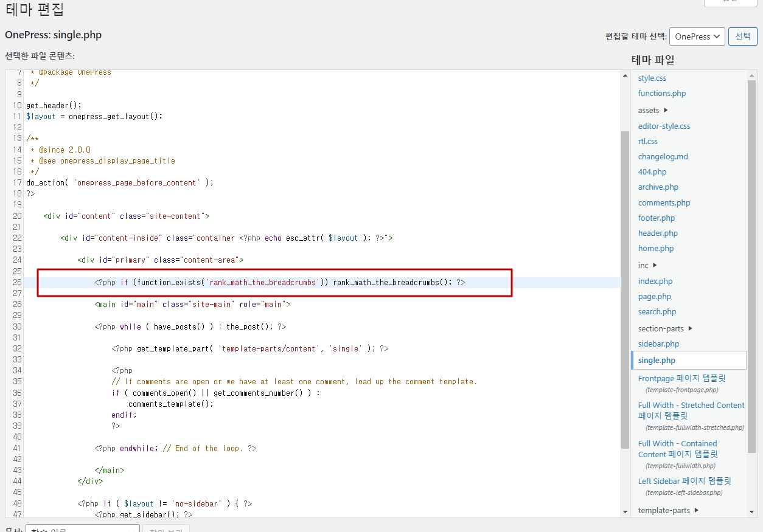
Task: Open footer.php template file
Action: click(x=657, y=218)
